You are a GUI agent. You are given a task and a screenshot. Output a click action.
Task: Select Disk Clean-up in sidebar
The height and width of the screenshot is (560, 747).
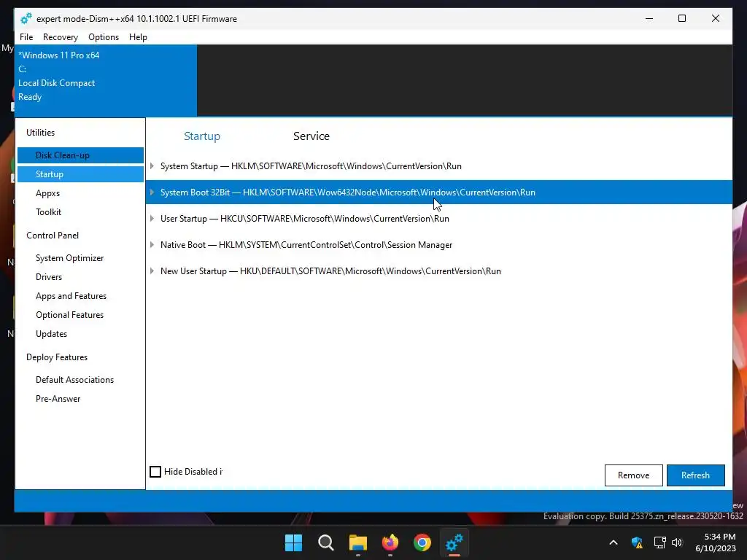pos(80,155)
